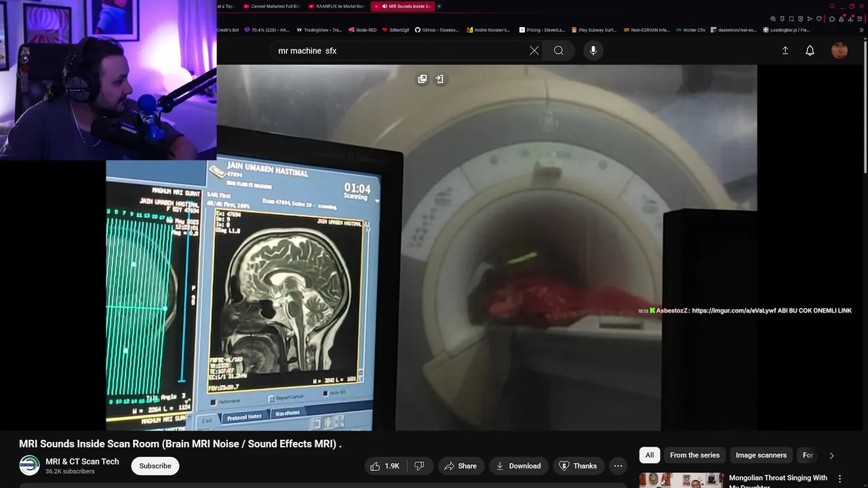Screen dimensions: 868x488
Task: Open MRI & CT Scan Tech channel name
Action: click(x=82, y=462)
